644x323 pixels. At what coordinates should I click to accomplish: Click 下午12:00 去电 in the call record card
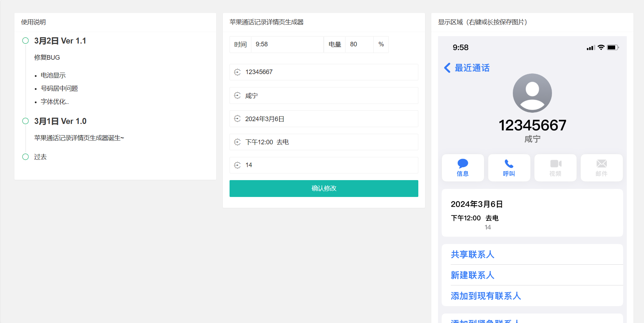[x=475, y=218]
